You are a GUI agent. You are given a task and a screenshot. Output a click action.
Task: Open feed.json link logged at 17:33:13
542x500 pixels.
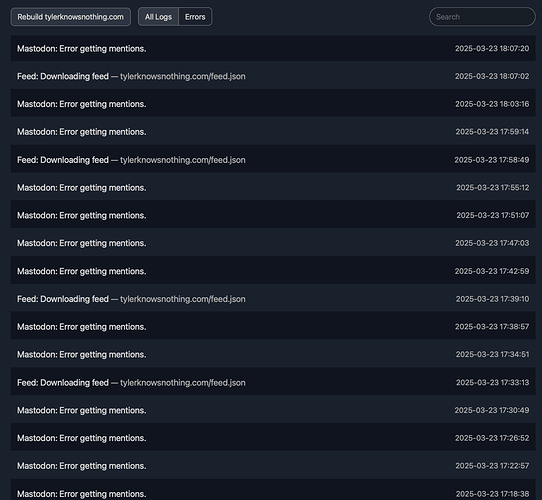183,383
